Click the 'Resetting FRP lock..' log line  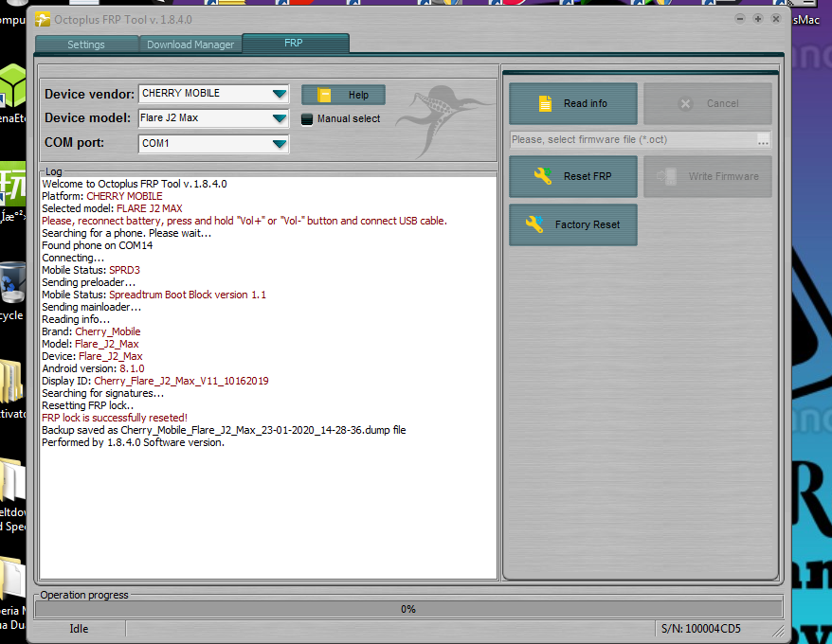pos(87,405)
